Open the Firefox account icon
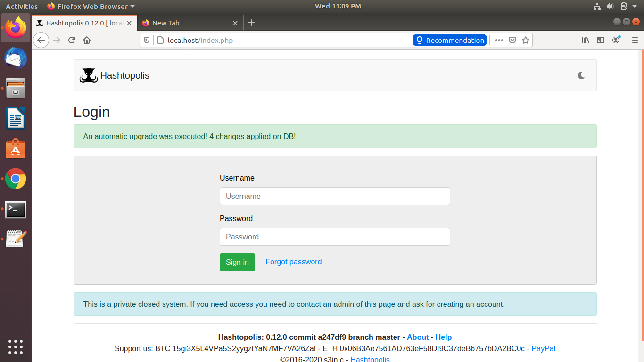Screen dimensions: 644x362 pos(616,40)
